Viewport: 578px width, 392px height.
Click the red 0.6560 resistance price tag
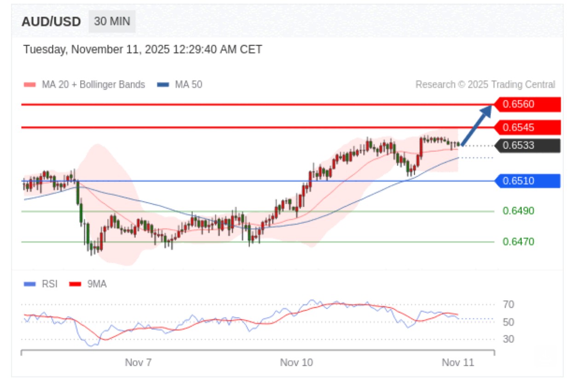tap(527, 104)
